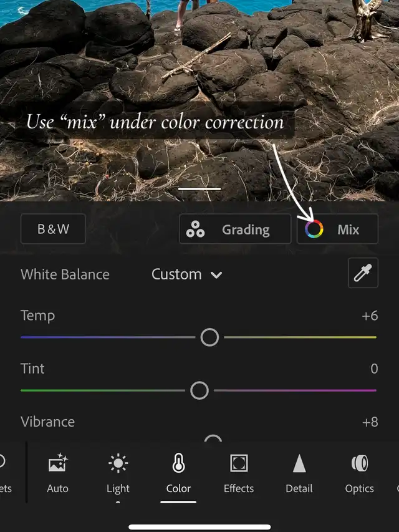
Task: Switch to the Effects tab label
Action: click(x=239, y=488)
